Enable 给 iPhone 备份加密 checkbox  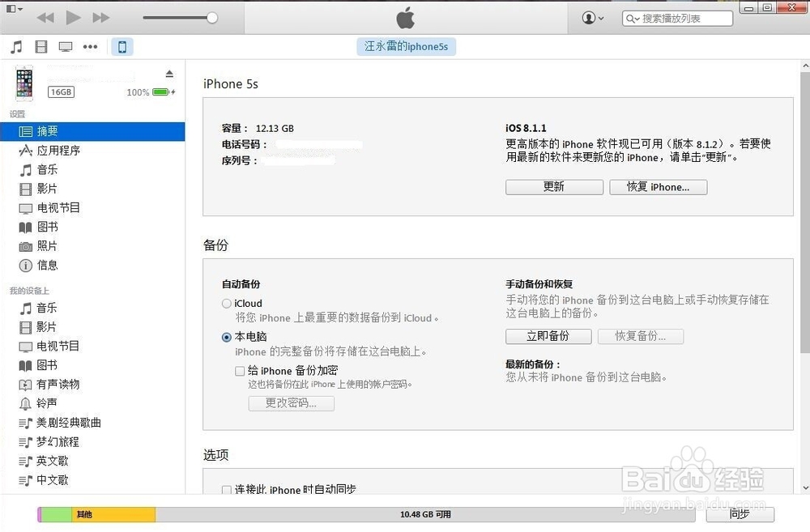(240, 371)
